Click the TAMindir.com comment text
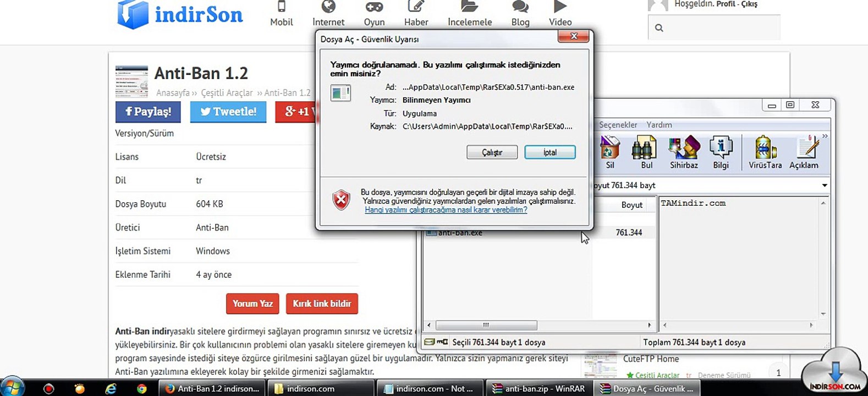The width and height of the screenshot is (868, 396). (x=693, y=203)
